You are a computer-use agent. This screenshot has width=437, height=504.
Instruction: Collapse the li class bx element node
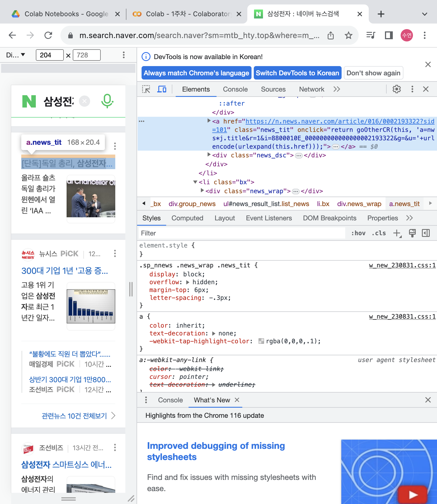coord(195,182)
